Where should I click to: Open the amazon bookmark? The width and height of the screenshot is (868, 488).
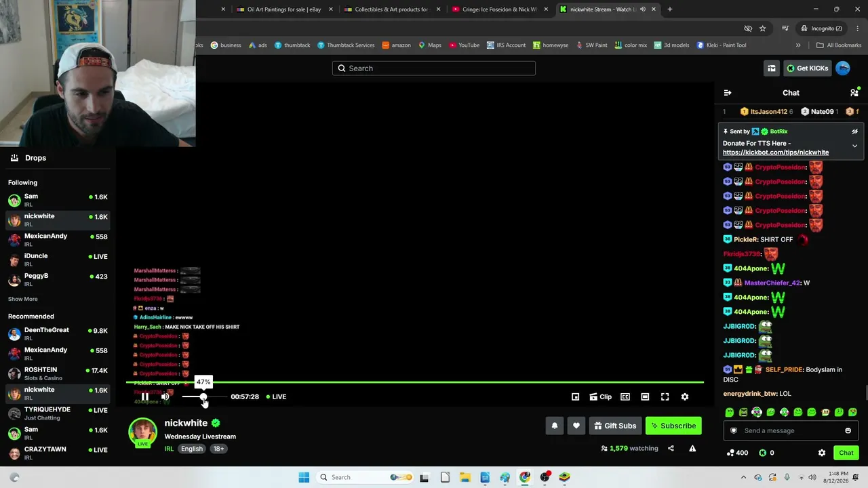coord(396,45)
